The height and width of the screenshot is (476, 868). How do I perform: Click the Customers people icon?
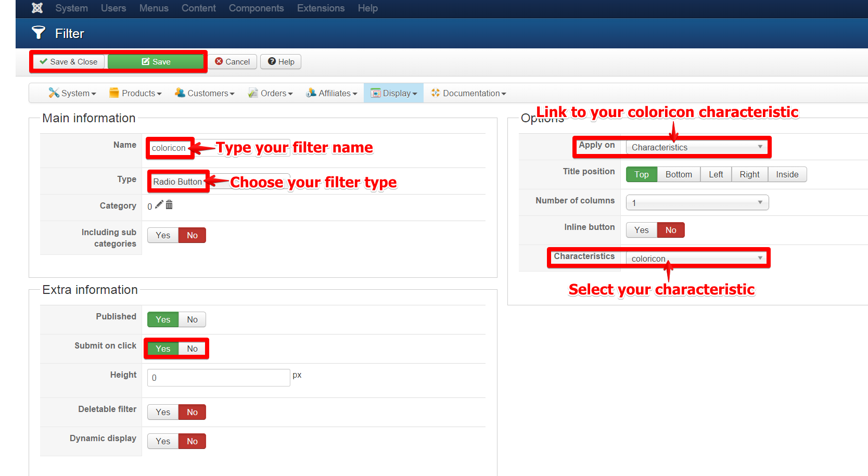[180, 93]
